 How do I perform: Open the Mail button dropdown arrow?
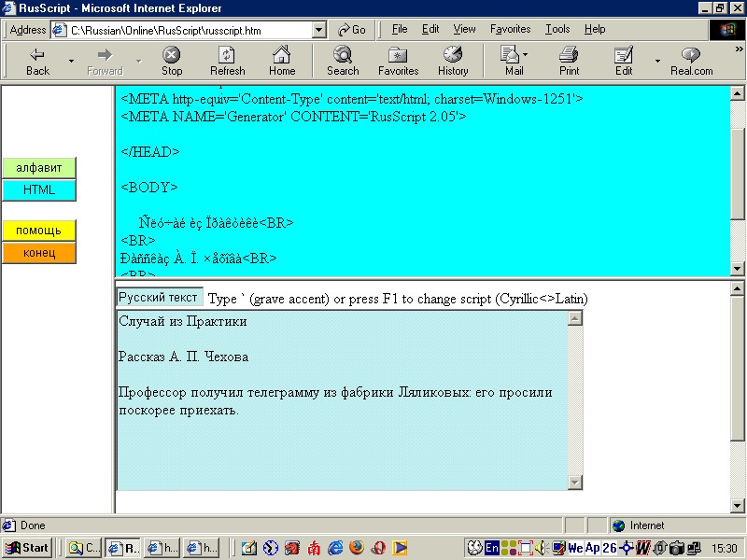526,55
